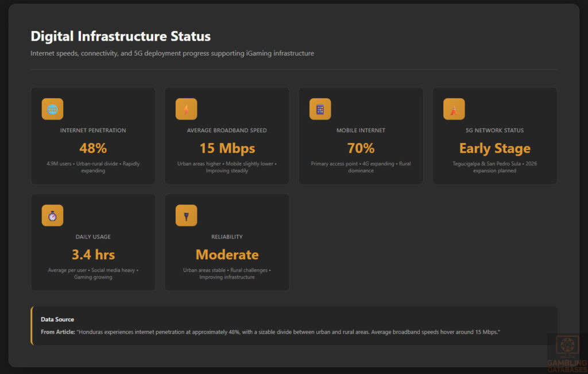
Task: Click the Gambling Databases logo watermark
Action: point(567,350)
